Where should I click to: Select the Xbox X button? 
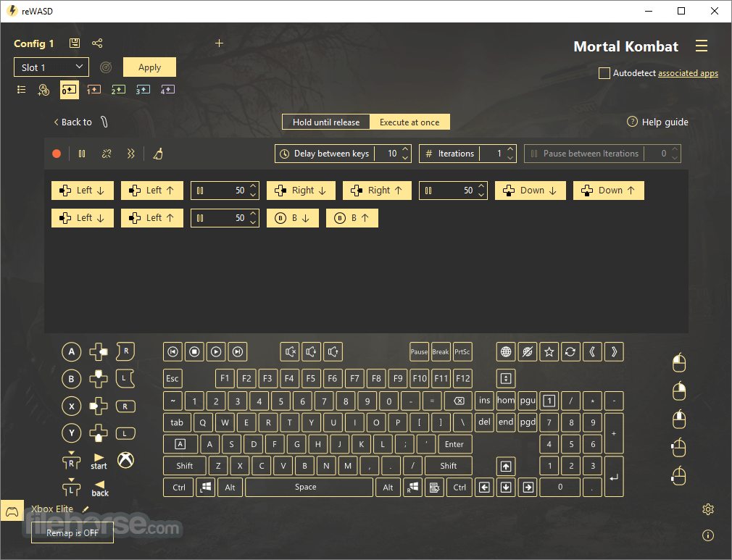[72, 406]
